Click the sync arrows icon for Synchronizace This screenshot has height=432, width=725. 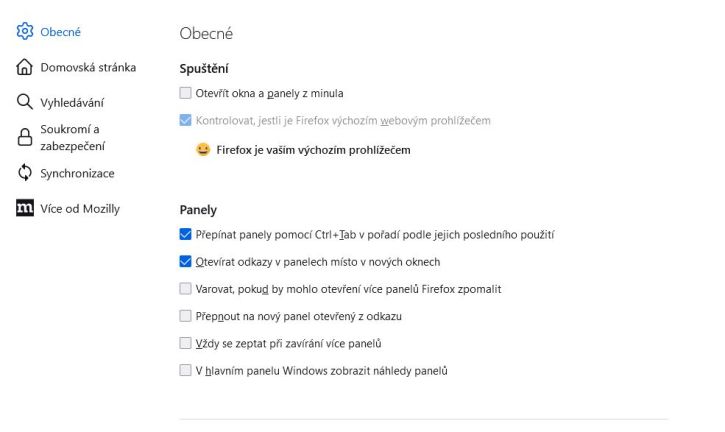click(25, 173)
